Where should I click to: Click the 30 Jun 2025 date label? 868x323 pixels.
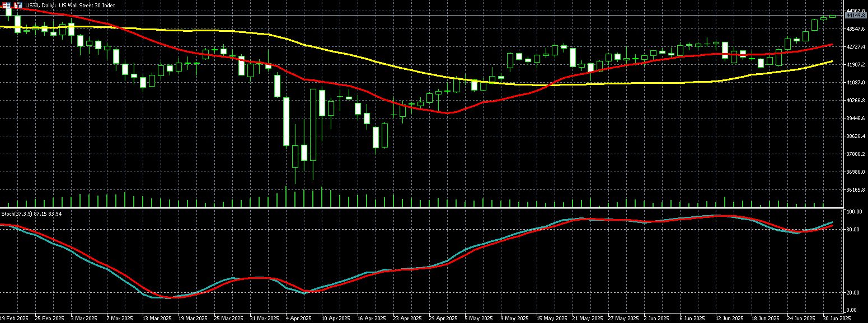[837, 318]
